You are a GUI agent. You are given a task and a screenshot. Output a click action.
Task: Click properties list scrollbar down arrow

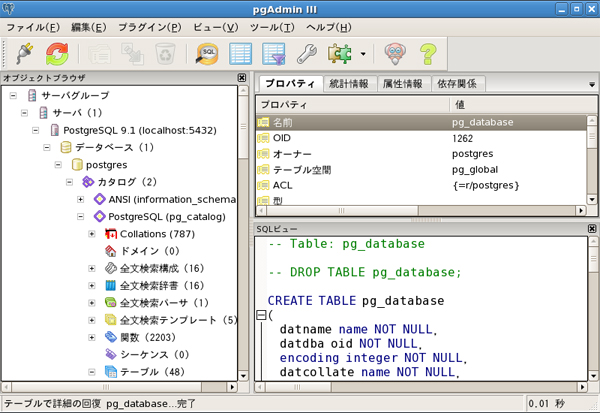592,199
